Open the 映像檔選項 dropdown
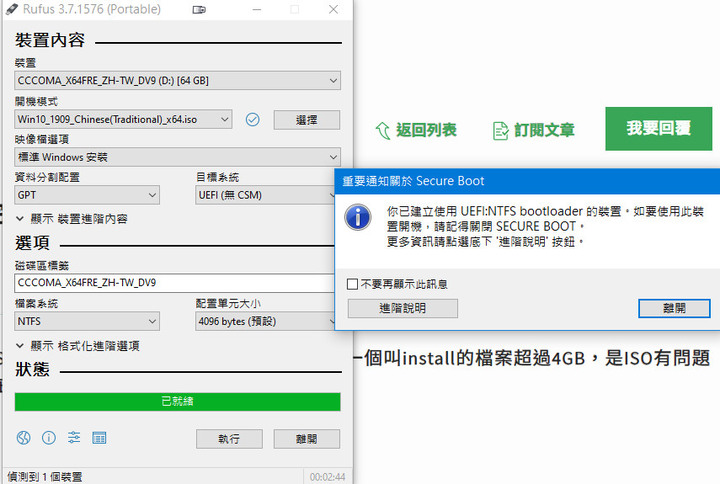Screen dimensions: 720x484 tap(177, 157)
